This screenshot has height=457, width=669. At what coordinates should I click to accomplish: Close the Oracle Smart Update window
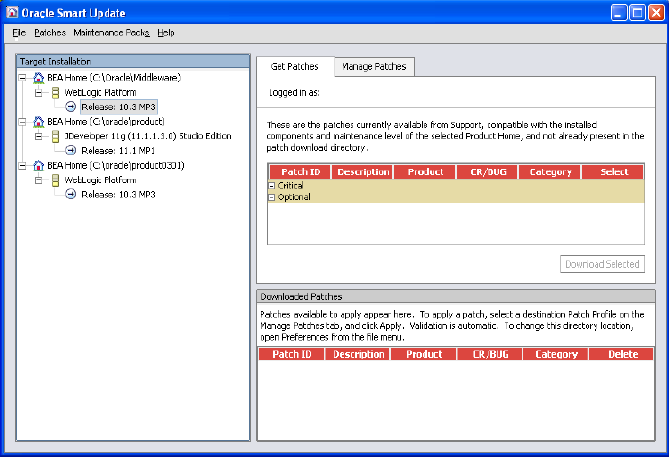[656, 13]
